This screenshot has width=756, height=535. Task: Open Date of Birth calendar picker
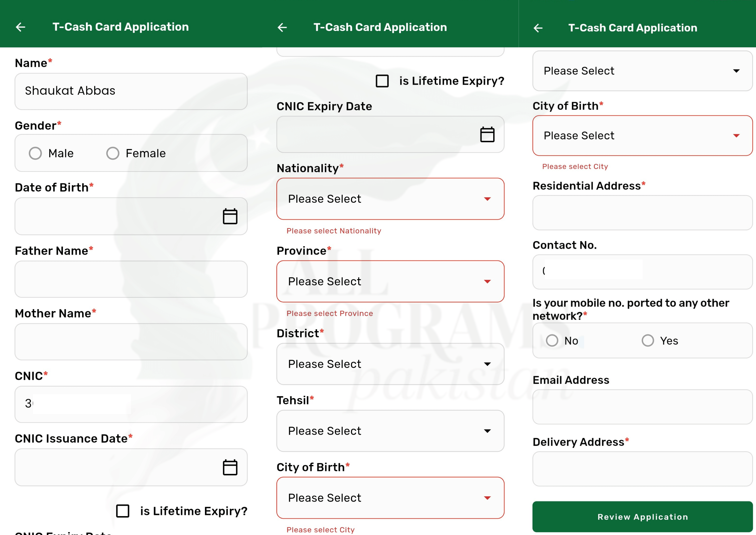pyautogui.click(x=230, y=216)
